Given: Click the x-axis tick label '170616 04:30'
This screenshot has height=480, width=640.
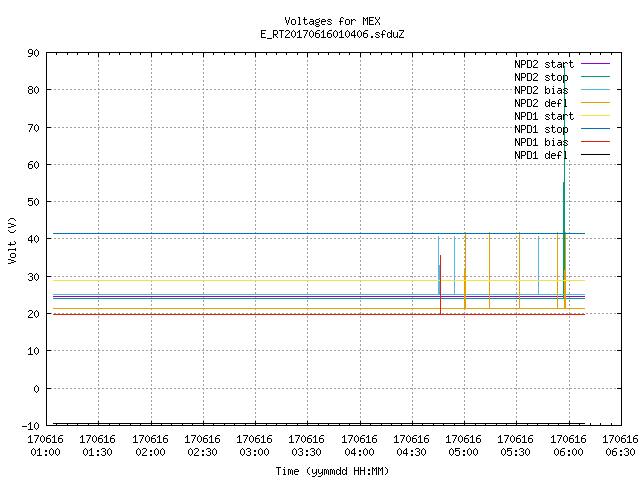Looking at the screenshot, I should (411, 446).
